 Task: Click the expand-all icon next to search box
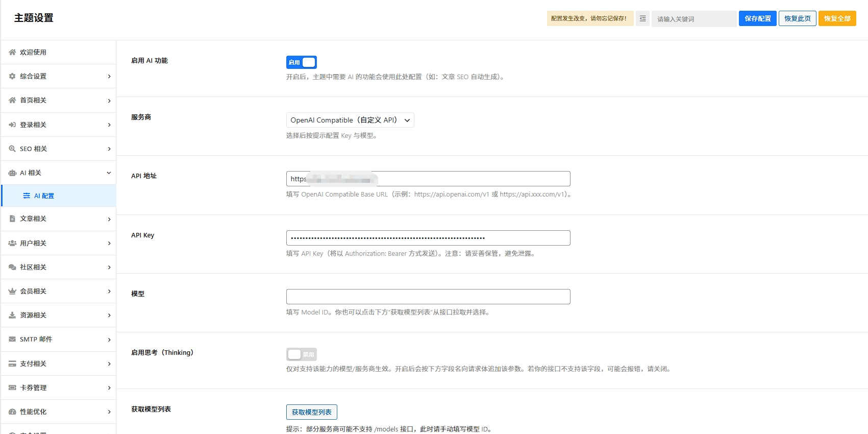[642, 18]
